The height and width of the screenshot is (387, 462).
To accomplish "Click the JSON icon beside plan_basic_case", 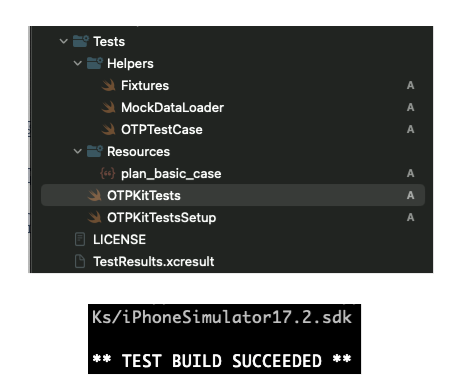I will 108,173.
